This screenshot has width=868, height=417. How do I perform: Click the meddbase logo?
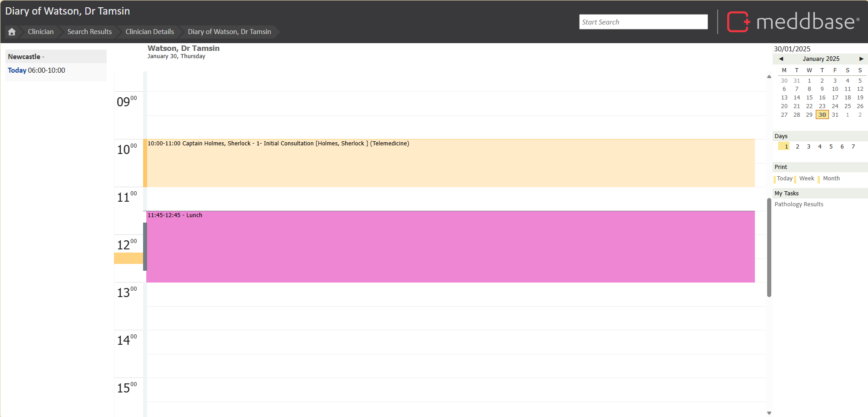[x=793, y=22]
